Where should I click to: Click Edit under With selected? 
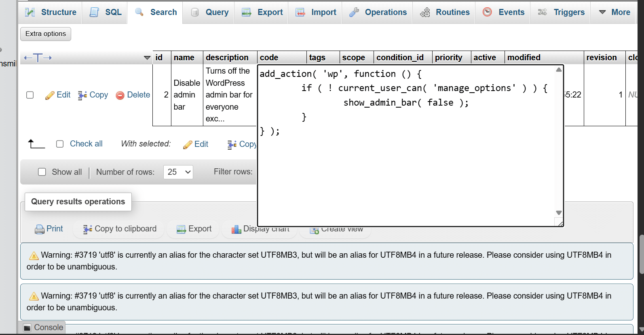(196, 144)
